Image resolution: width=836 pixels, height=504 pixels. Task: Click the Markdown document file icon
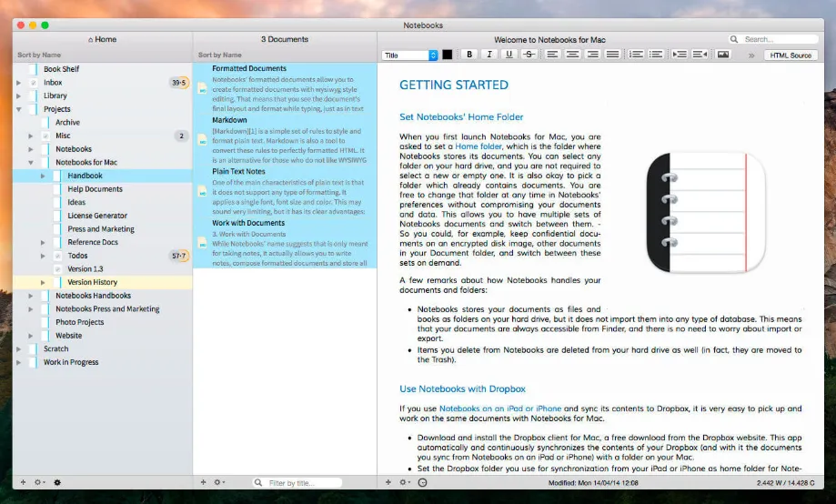coord(203,140)
